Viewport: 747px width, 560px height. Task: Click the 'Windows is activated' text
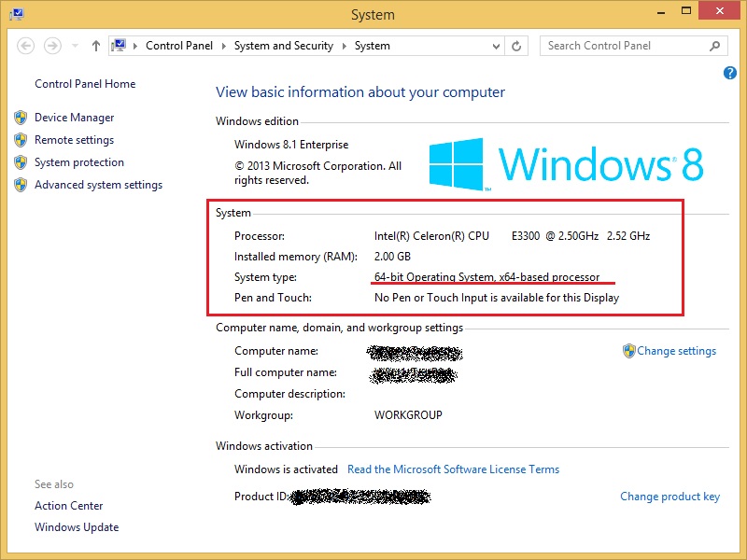pos(286,469)
